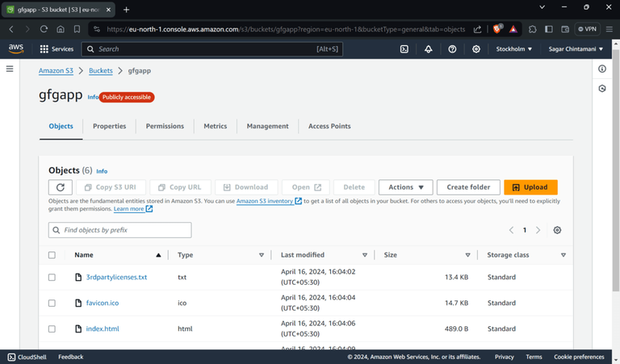Open the AWS home logo
The width and height of the screenshot is (620, 364).
[x=16, y=48]
